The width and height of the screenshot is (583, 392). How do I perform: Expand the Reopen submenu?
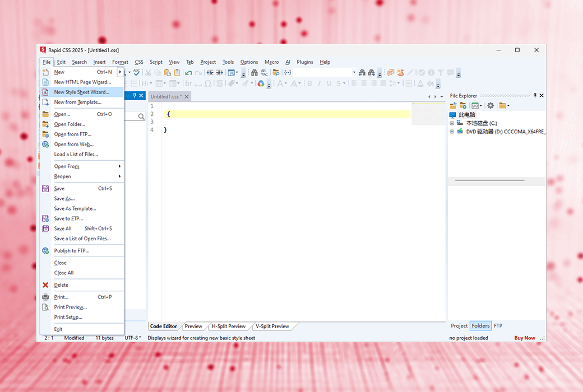(120, 176)
